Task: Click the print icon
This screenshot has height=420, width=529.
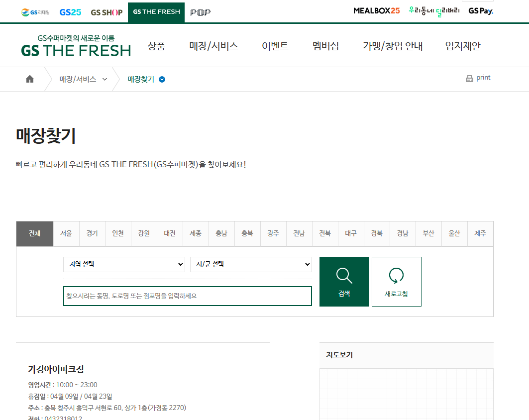Action: coord(469,79)
